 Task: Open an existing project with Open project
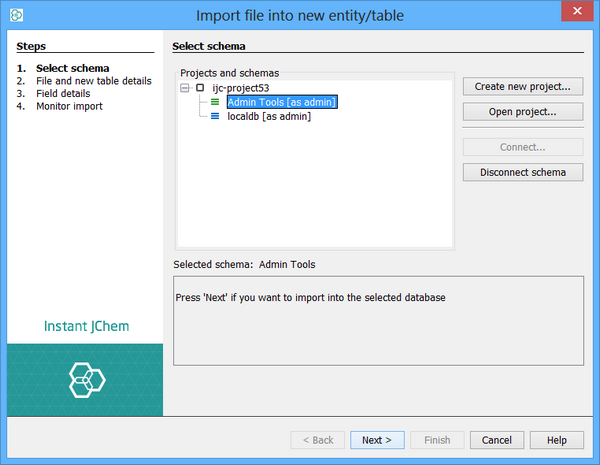(523, 111)
